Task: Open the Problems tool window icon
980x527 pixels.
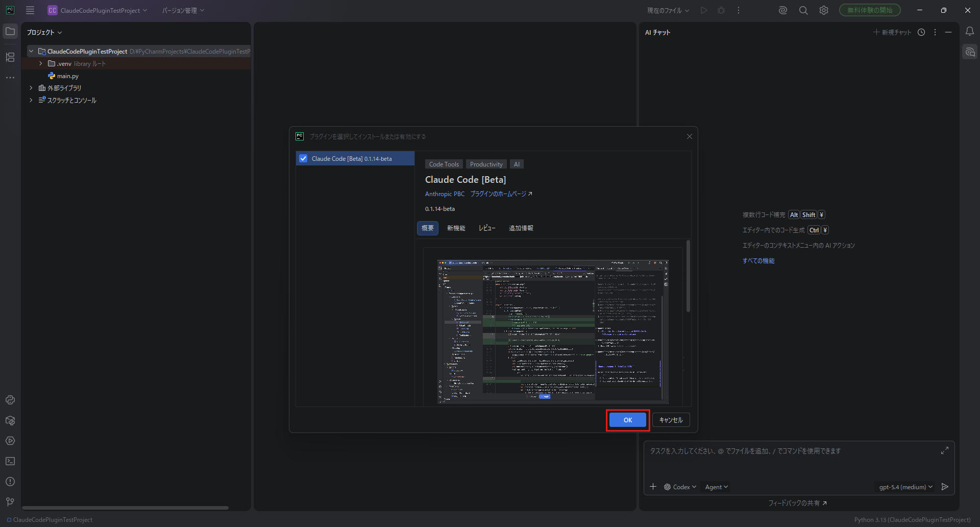Action: (10, 482)
